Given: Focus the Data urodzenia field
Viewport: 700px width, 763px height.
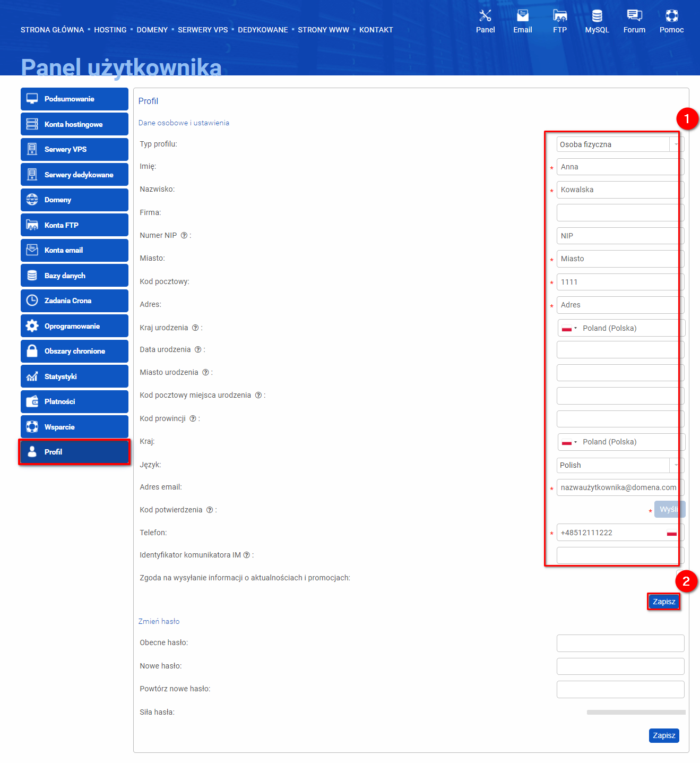Looking at the screenshot, I should click(620, 350).
